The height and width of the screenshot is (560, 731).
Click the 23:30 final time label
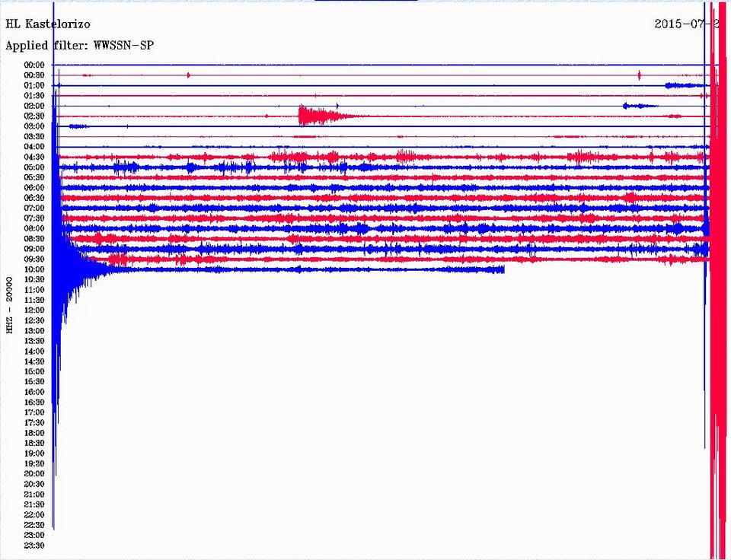34,545
